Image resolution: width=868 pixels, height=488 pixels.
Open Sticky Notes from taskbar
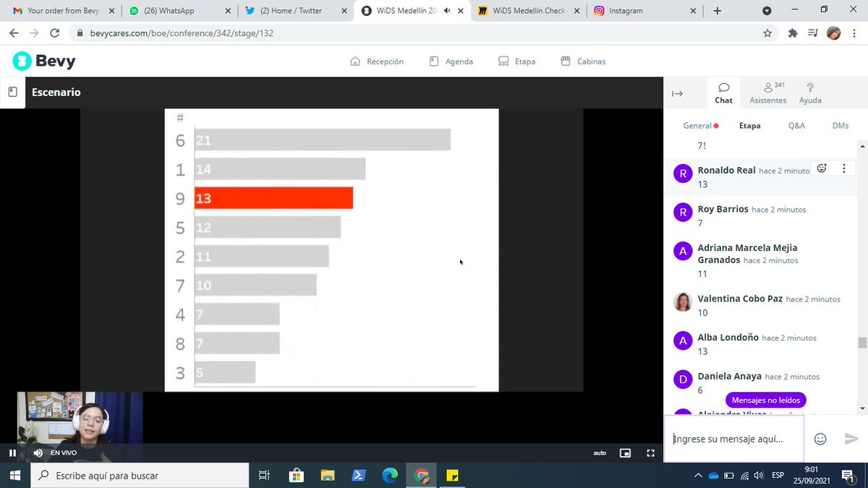click(453, 475)
